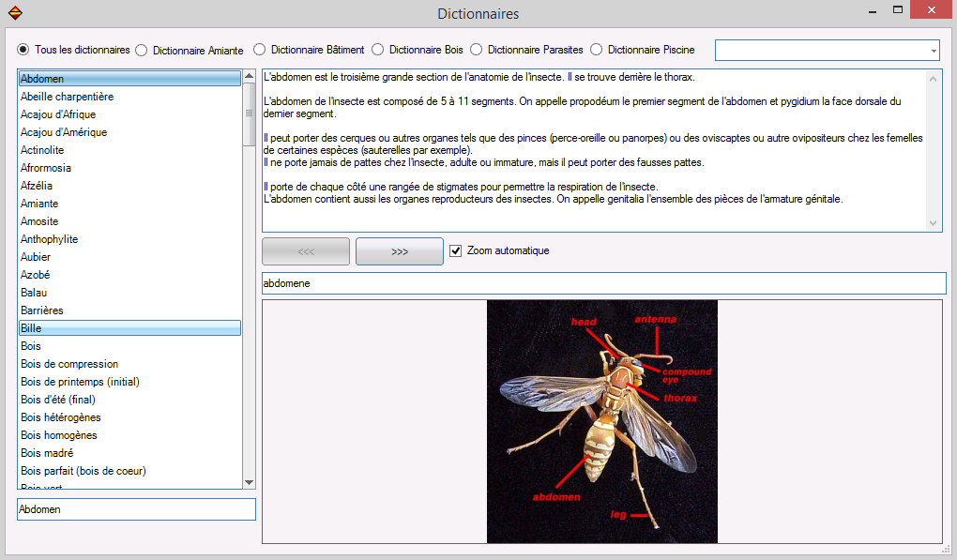Choose the 'Dictionnaire Bâtiment' radio button
Screen dimensions: 957x560
click(260, 50)
